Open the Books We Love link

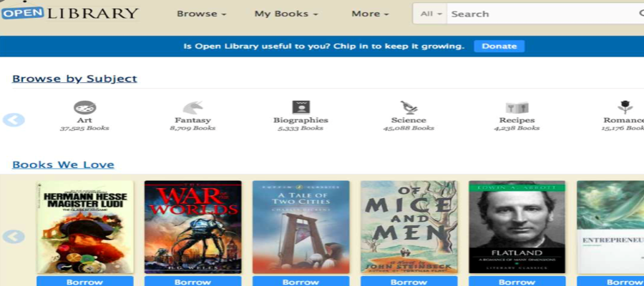(63, 164)
